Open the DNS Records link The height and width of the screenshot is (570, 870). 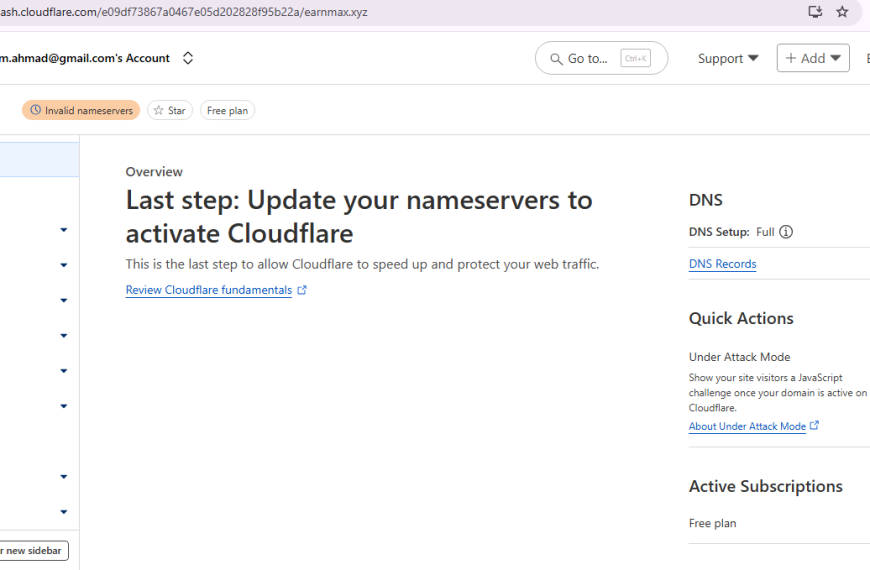pyautogui.click(x=722, y=264)
